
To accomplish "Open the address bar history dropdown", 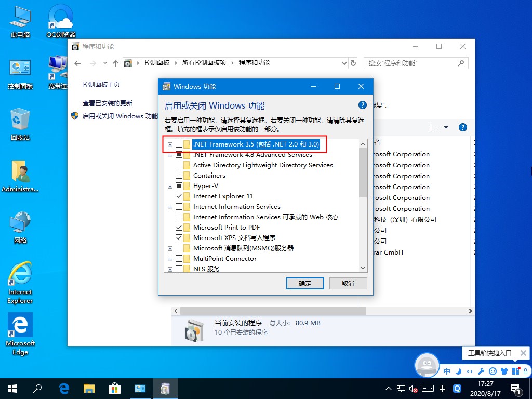I will click(344, 63).
